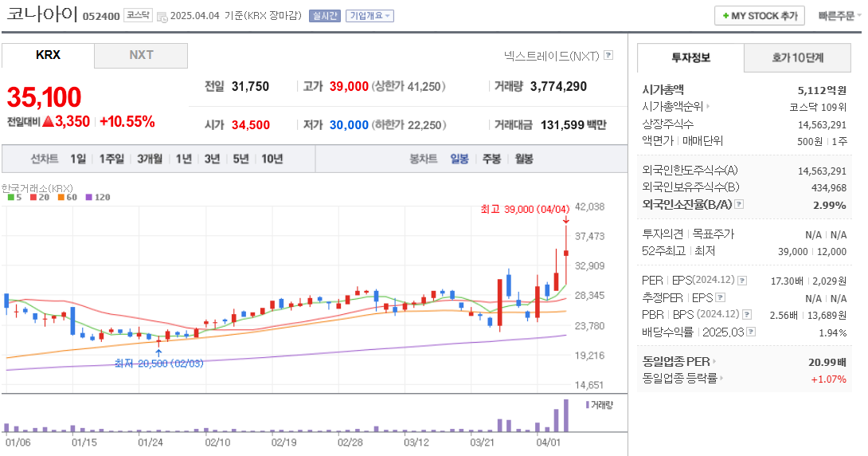Switch to the NXT tab
The height and width of the screenshot is (456, 868).
click(141, 56)
